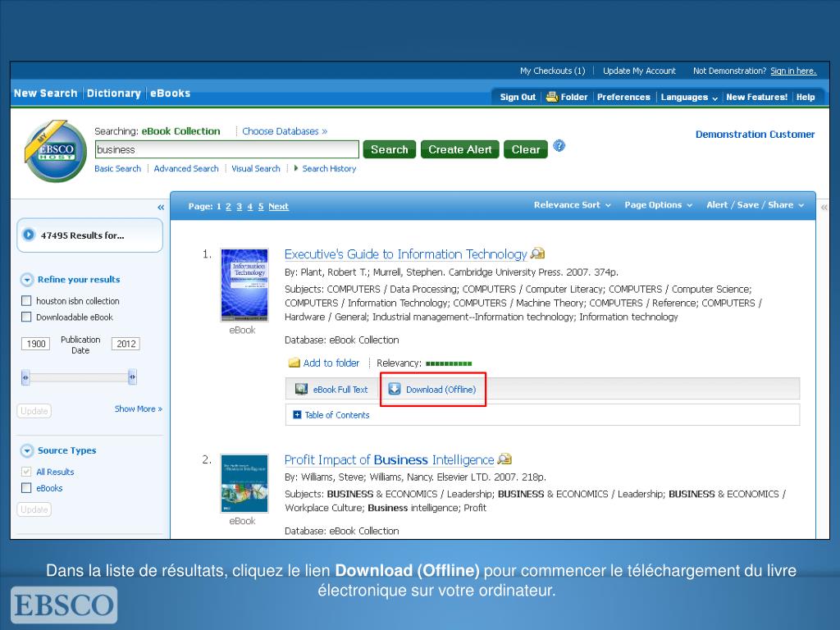Click double-arrow icon at right panel edge

coord(824,207)
